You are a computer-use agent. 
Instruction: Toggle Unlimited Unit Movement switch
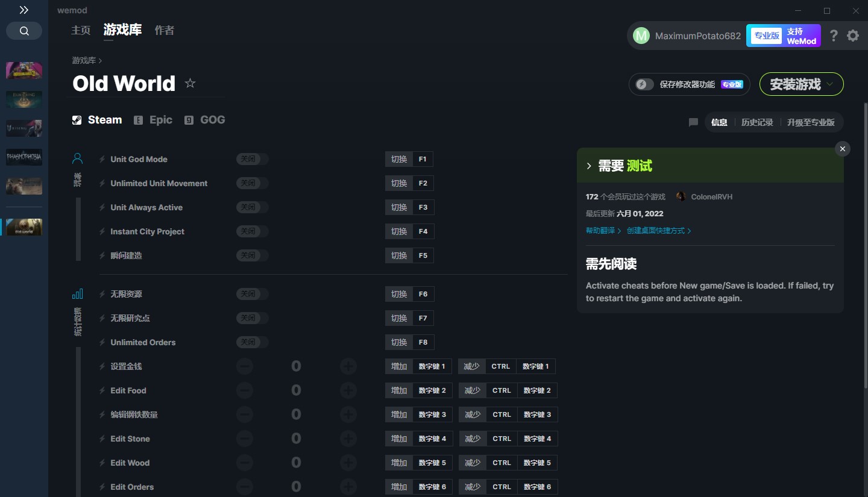pyautogui.click(x=252, y=183)
